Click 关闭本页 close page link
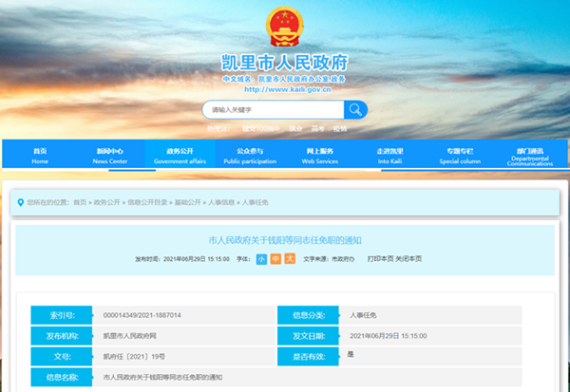This screenshot has height=392, width=570. [x=408, y=258]
